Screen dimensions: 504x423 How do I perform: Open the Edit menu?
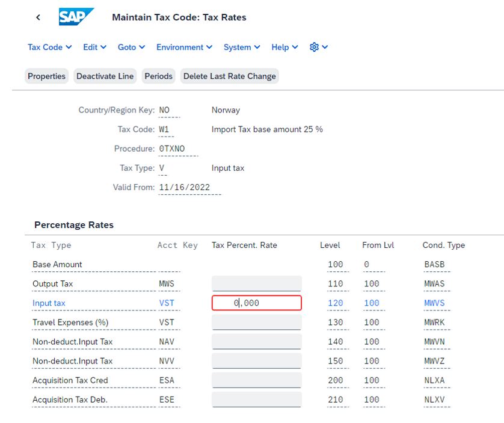coord(94,48)
